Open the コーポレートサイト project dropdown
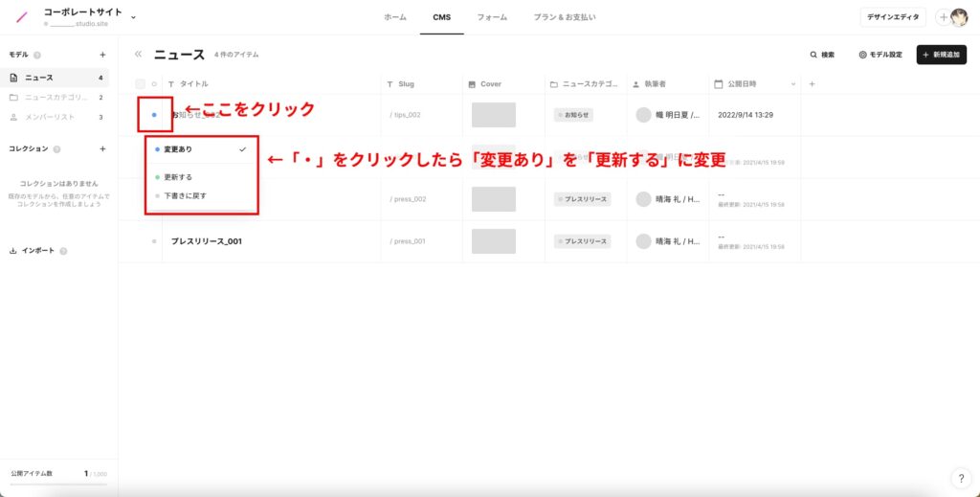This screenshot has height=497, width=980. tap(133, 17)
